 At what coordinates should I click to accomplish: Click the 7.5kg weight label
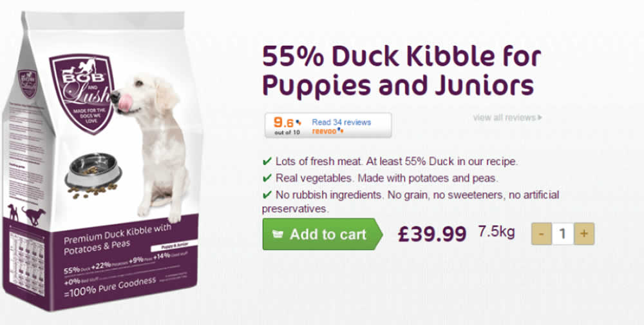pos(496,231)
